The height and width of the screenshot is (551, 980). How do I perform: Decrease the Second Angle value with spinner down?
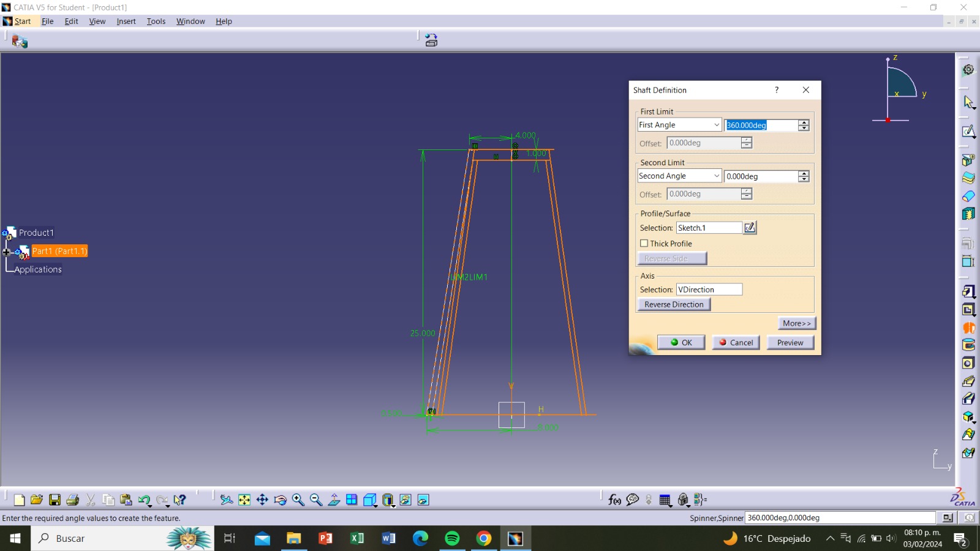pyautogui.click(x=804, y=179)
